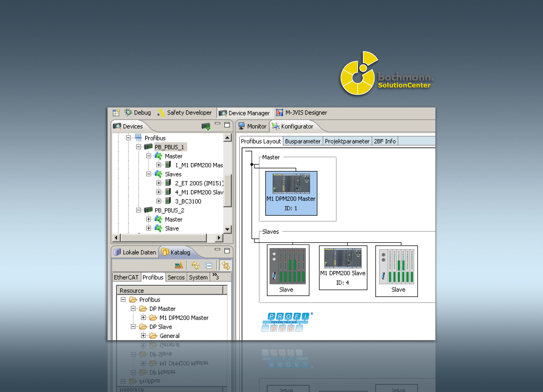Select the Monitor tab
543x392 pixels.
[253, 126]
